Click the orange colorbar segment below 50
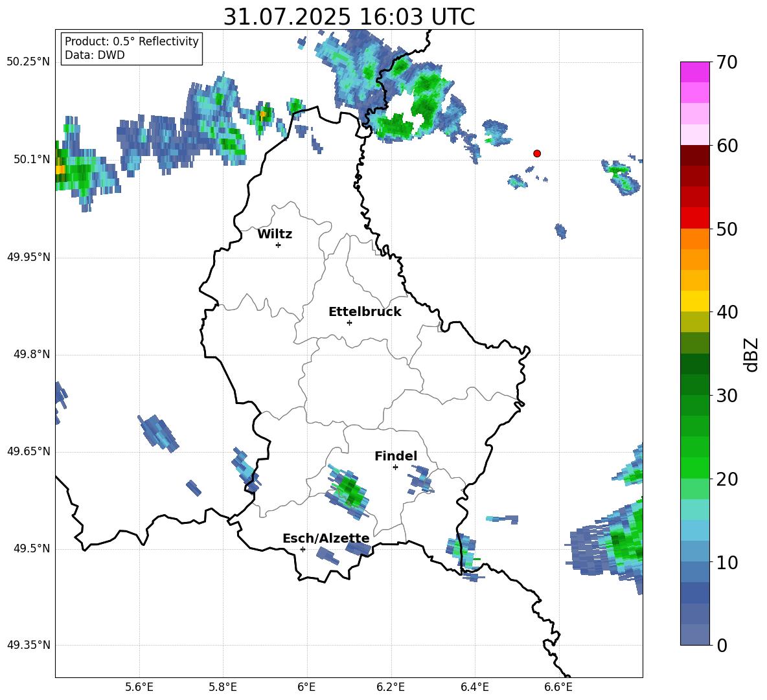 694,239
